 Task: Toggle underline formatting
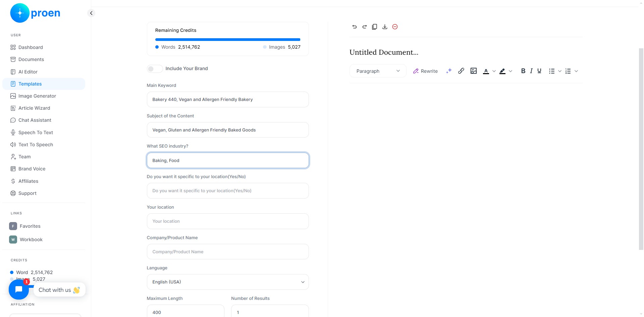click(x=539, y=71)
